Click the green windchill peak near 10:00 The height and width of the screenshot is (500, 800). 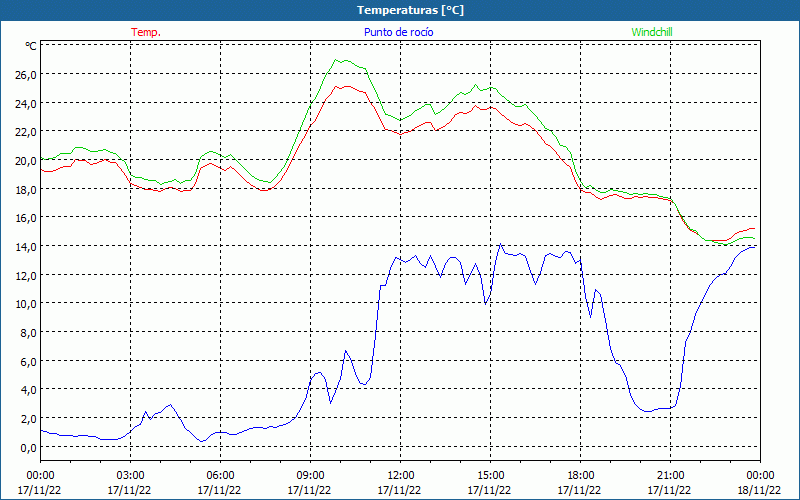pyautogui.click(x=336, y=60)
